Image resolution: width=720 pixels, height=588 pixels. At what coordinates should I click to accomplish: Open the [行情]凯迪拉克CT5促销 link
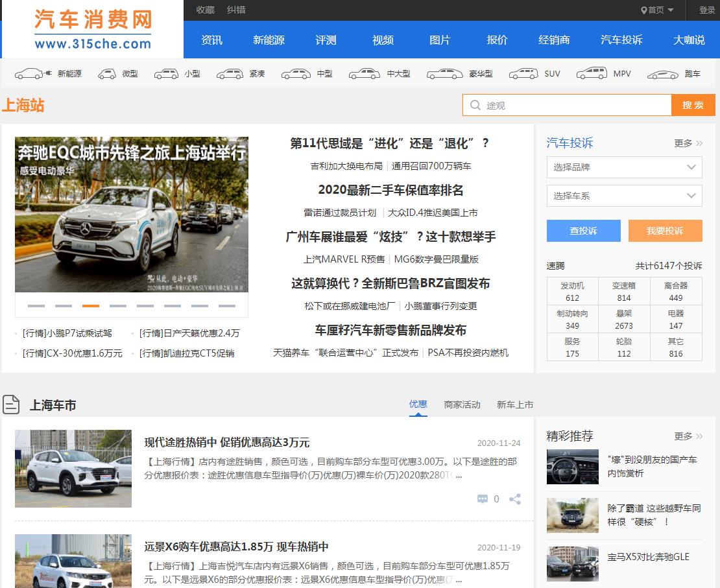(x=187, y=353)
